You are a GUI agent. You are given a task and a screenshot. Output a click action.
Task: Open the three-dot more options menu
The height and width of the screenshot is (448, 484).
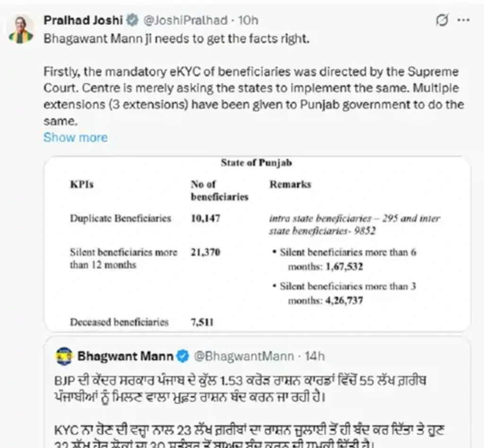point(464,20)
